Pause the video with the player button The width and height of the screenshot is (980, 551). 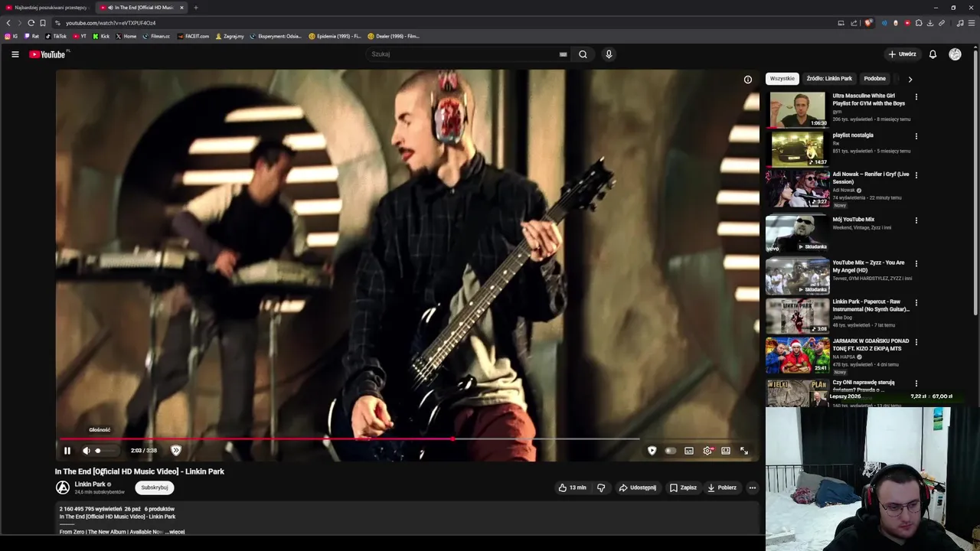67,451
